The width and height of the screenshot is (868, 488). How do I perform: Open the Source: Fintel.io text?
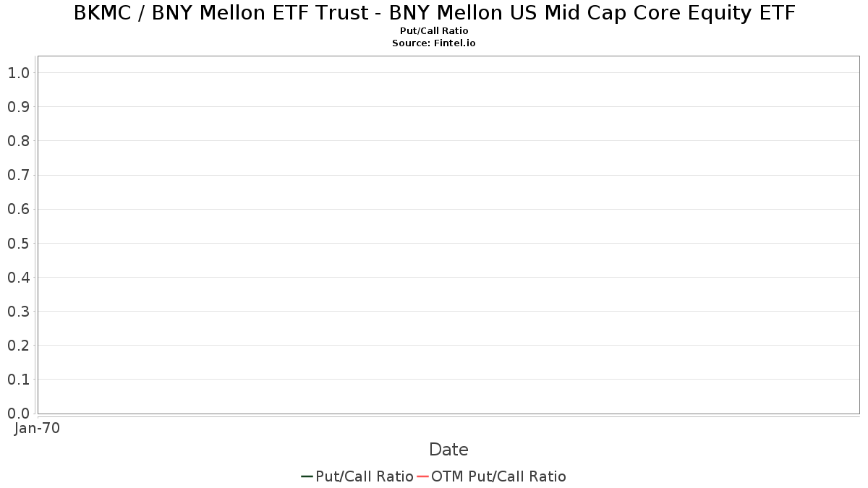434,43
